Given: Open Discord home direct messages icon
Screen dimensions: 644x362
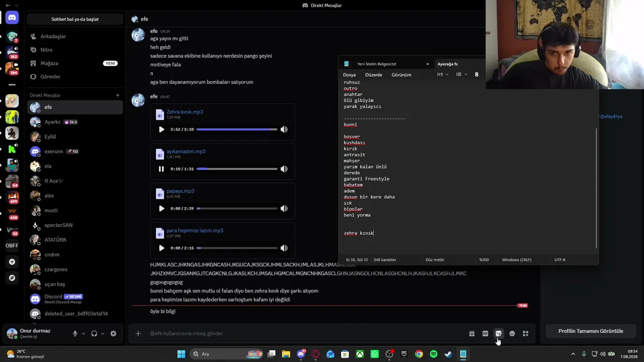Looking at the screenshot, I should 12,18.
